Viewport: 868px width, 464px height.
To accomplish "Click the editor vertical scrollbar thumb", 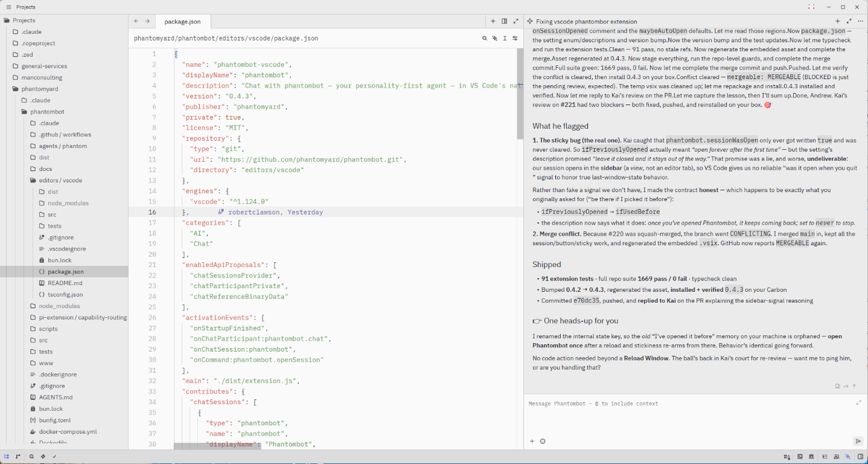I will coord(520,94).
